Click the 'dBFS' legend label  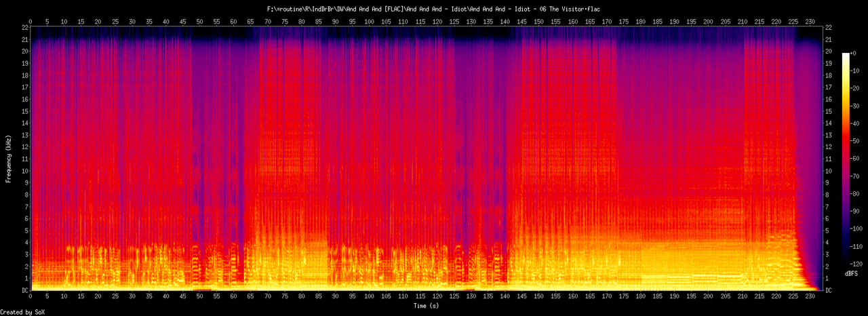click(x=851, y=273)
